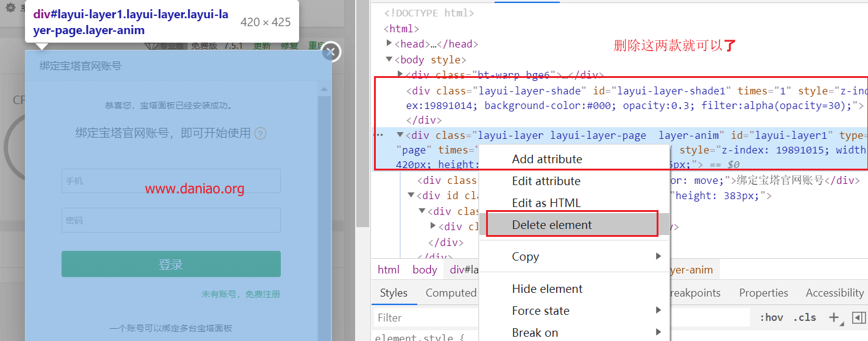Click the three-dots icon beside selected DOM node
The width and height of the screenshot is (868, 341).
point(378,135)
